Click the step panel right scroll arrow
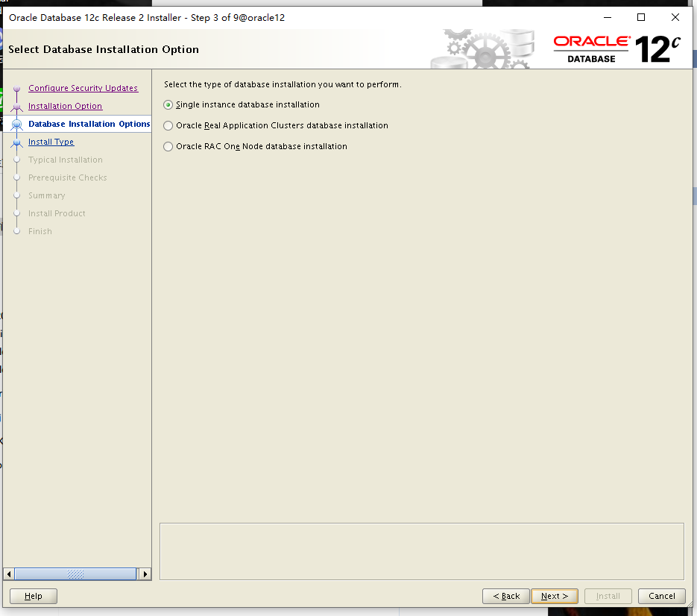Image resolution: width=697 pixels, height=616 pixels. coord(145,574)
